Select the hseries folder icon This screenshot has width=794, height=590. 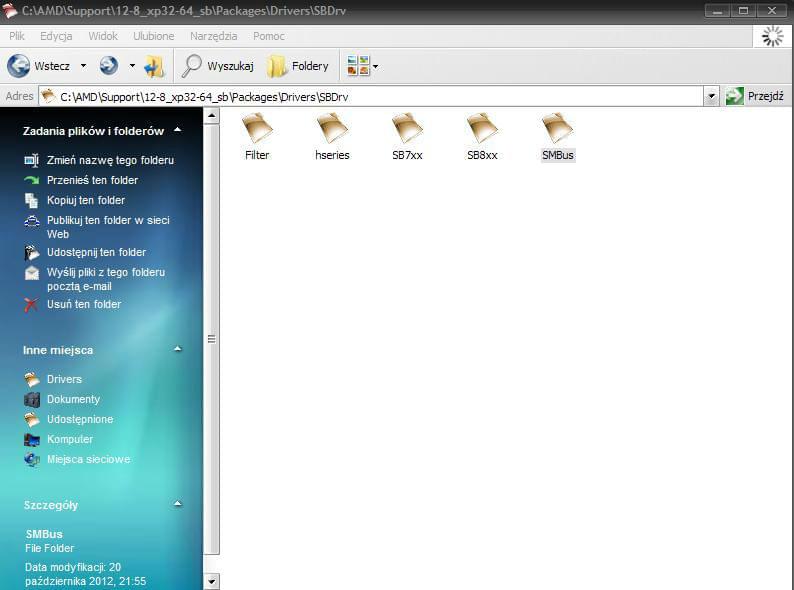(332, 128)
